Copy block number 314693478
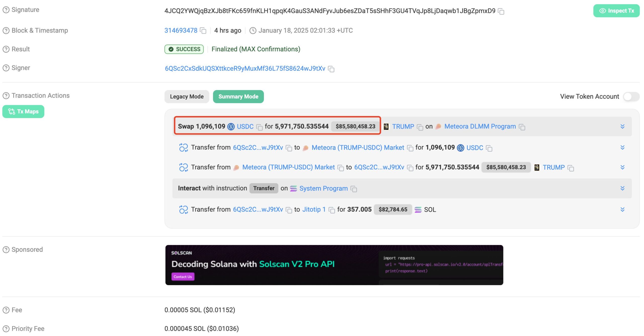The image size is (644, 336). 203,31
